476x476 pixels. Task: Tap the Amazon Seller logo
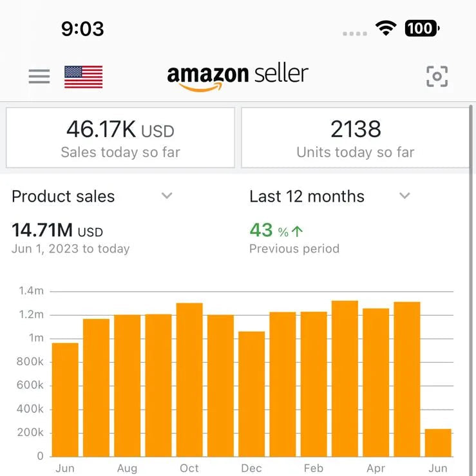click(x=238, y=77)
